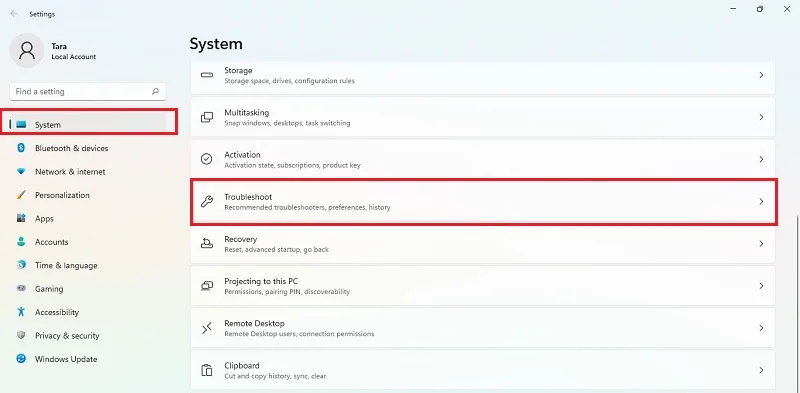800x393 pixels.
Task: Click the Time & language globe icon
Action: pyautogui.click(x=21, y=265)
